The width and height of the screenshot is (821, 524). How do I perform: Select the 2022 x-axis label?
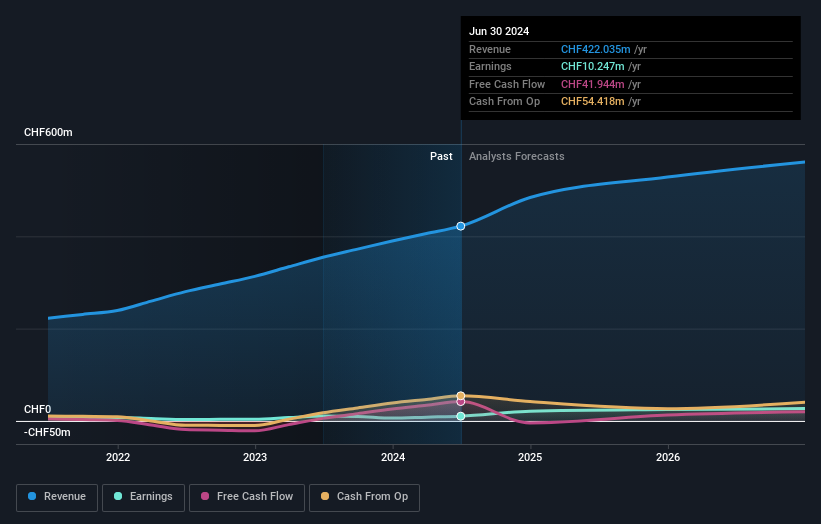point(118,457)
